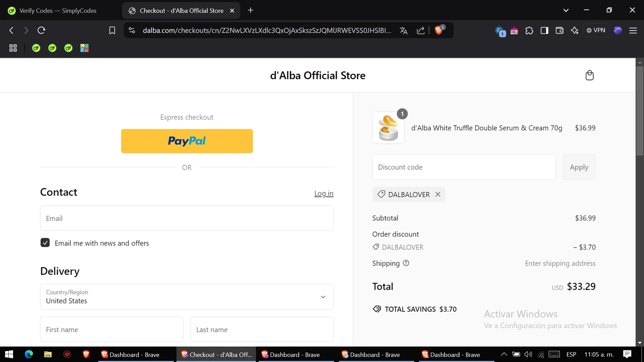Click the VPN button
The image size is (644, 362).
click(x=596, y=30)
